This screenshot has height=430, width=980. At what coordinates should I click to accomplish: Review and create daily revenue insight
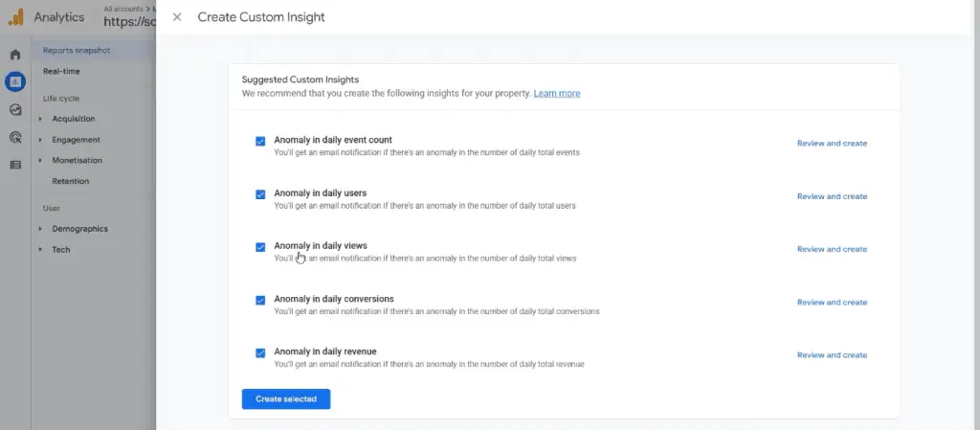coord(832,355)
